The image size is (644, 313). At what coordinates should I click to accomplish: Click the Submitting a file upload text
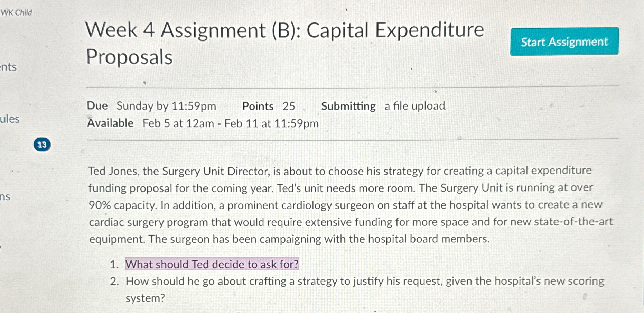click(x=383, y=106)
